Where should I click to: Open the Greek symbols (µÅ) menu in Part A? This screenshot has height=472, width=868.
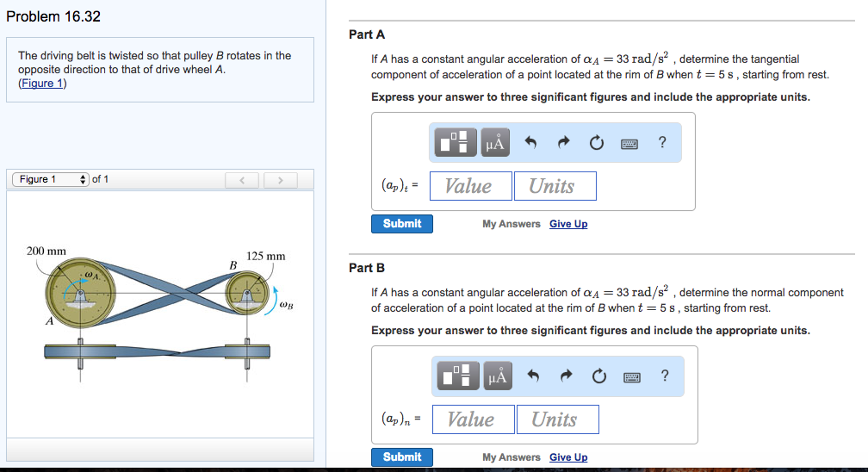[495, 143]
